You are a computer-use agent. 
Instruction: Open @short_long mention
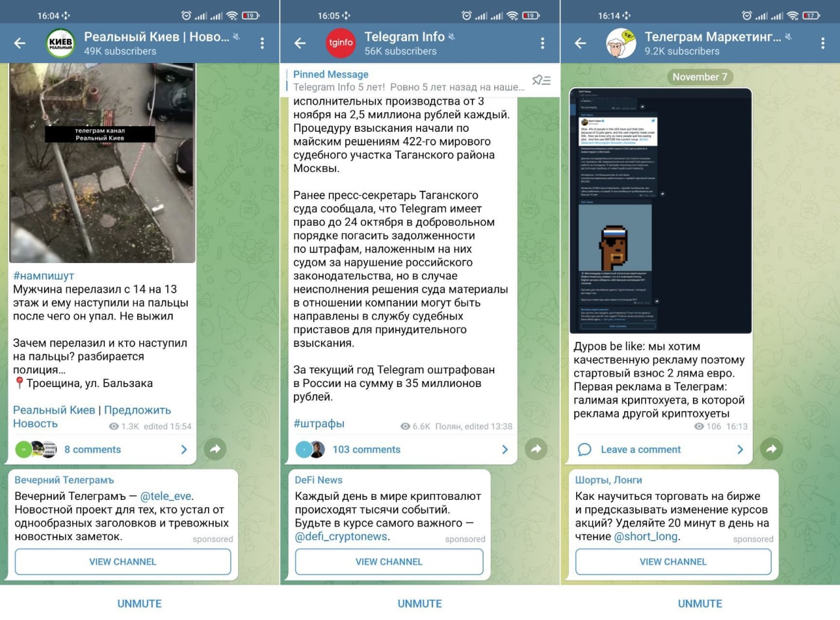(x=646, y=537)
